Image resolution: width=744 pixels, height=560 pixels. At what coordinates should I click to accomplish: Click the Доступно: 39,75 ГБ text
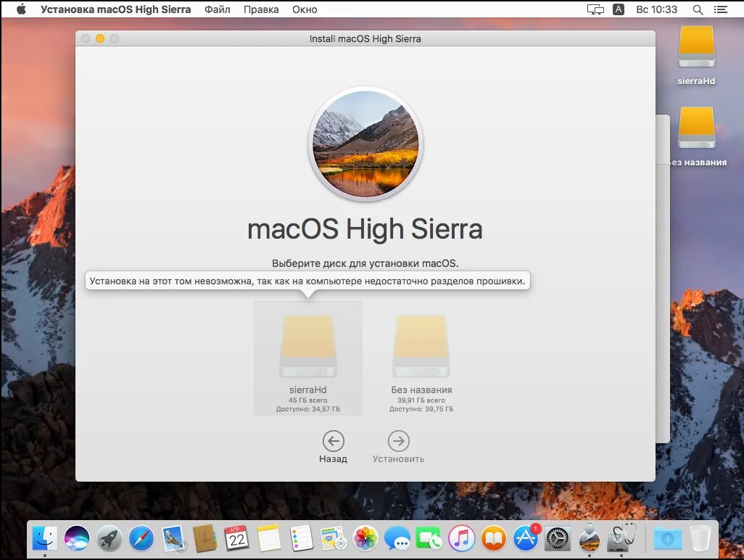coord(421,408)
